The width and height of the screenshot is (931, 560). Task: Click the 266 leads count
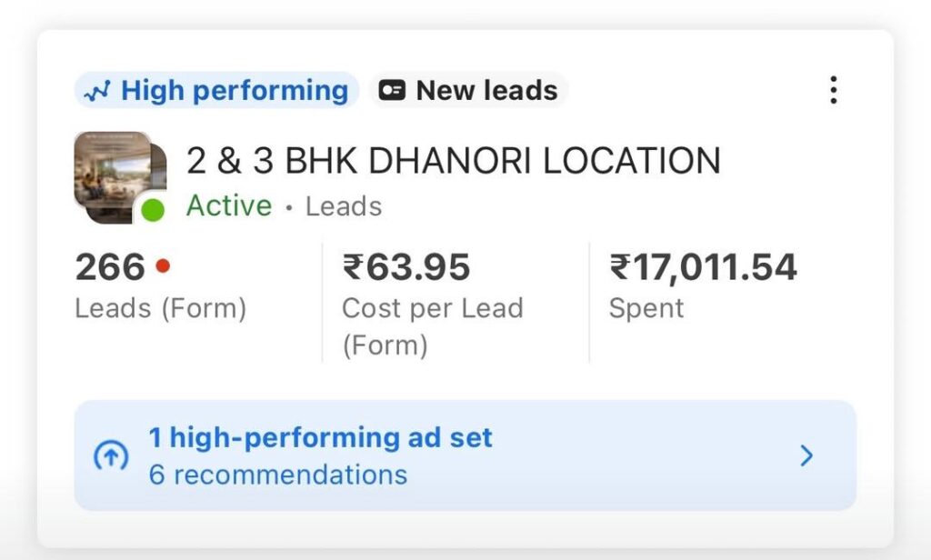110,267
